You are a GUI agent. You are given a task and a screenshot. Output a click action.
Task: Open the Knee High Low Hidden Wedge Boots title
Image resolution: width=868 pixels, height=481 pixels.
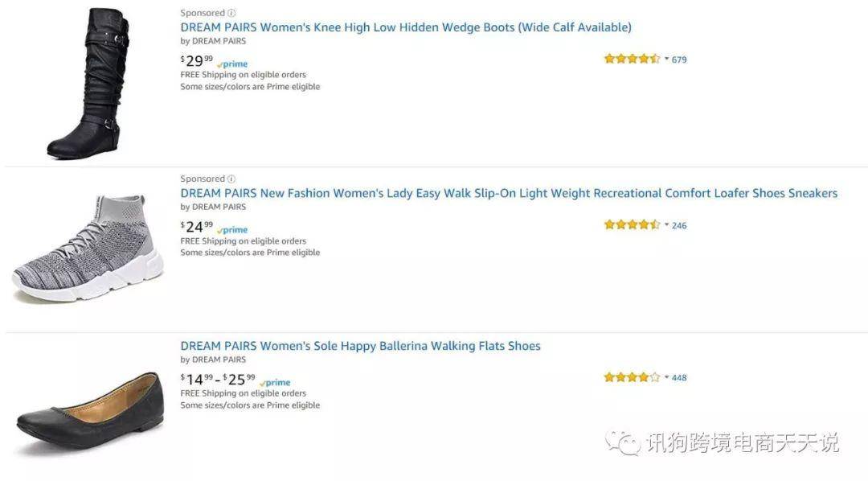point(406,27)
